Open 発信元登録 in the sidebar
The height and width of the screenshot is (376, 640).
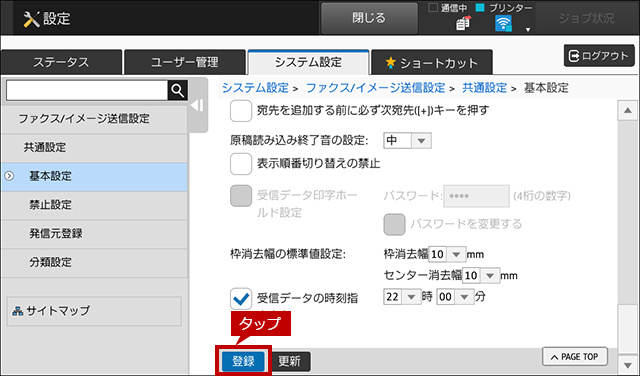(94, 234)
